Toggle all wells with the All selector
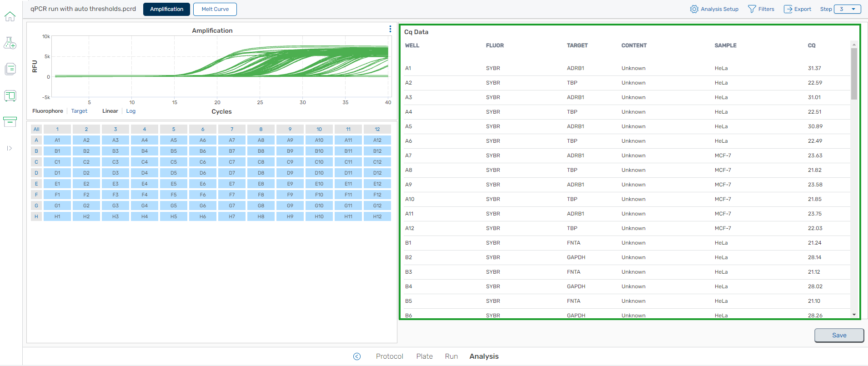This screenshot has width=868, height=366. [x=36, y=129]
